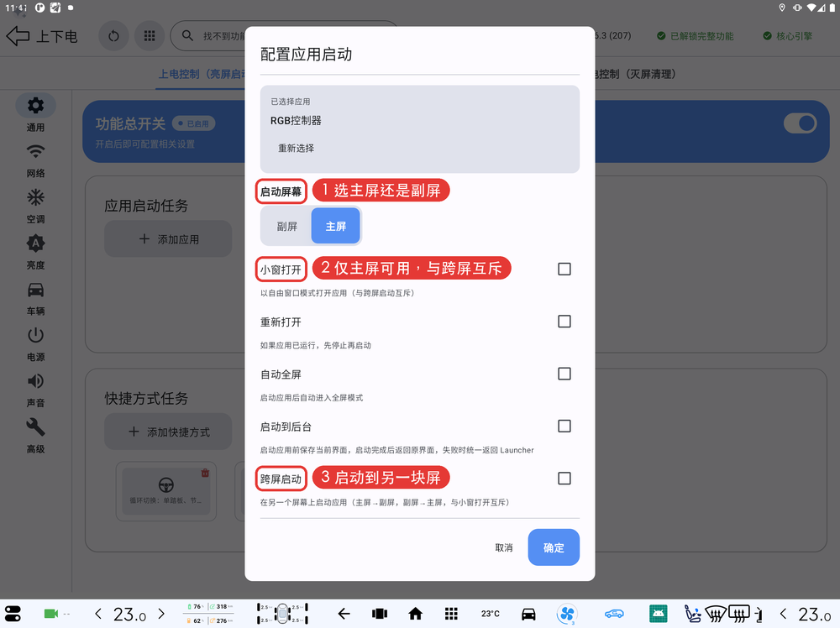Toggle the seat heating icon in bottom bar
The height and width of the screenshot is (628, 840).
click(693, 614)
